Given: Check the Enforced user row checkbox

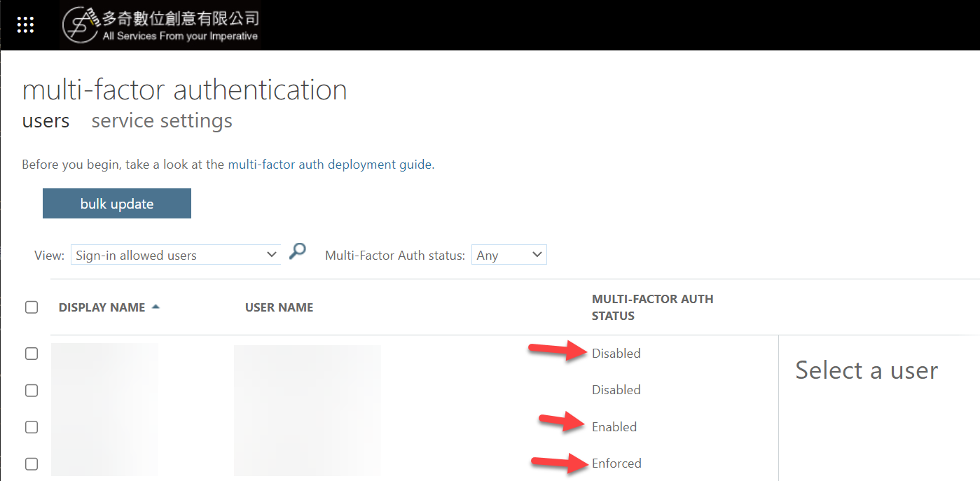Looking at the screenshot, I should (x=32, y=463).
